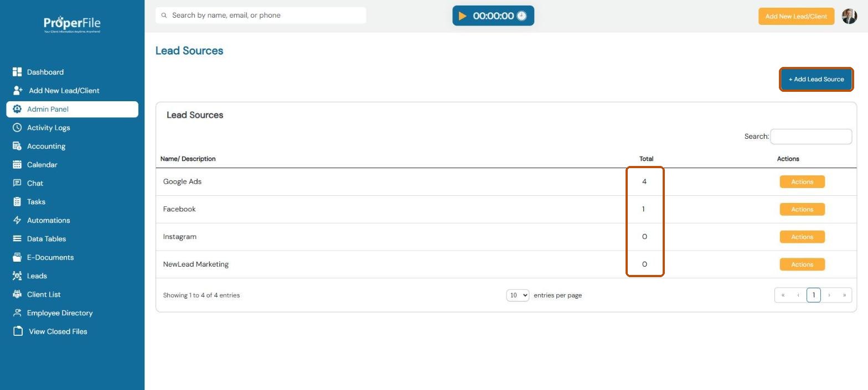Click the Data Tables list icon
The width and height of the screenshot is (868, 390).
coord(17,239)
